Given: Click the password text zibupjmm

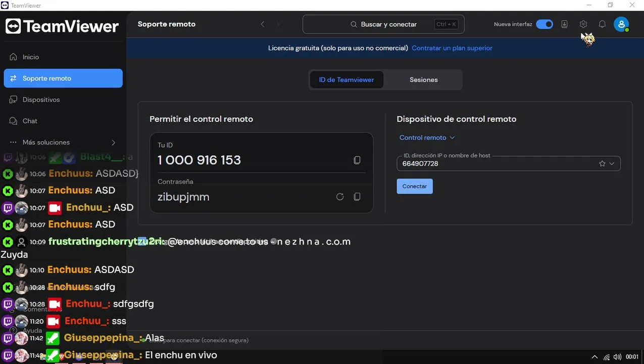Looking at the screenshot, I should click(x=183, y=197).
